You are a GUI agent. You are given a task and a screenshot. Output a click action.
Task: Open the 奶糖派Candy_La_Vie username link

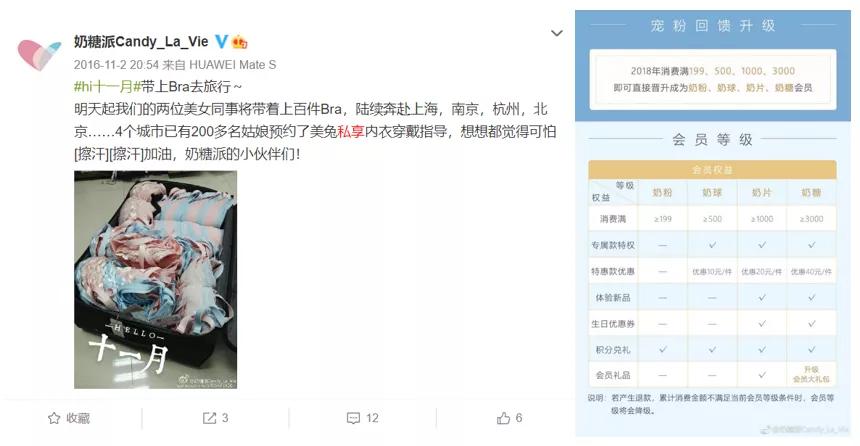(141, 42)
